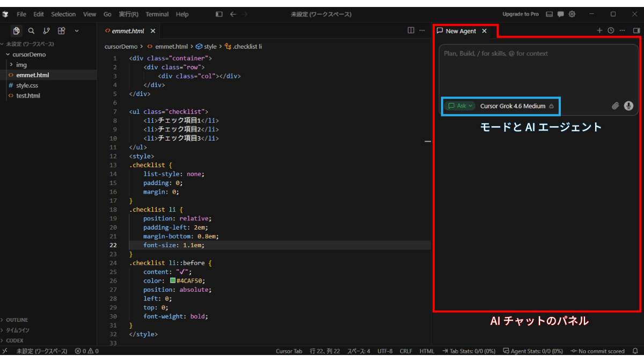
Task: Open the Selection menu
Action: 63,14
